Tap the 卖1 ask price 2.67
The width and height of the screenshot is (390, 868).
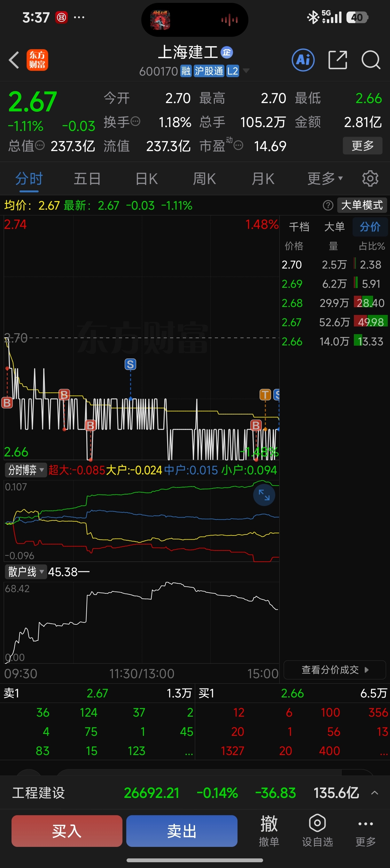(97, 693)
